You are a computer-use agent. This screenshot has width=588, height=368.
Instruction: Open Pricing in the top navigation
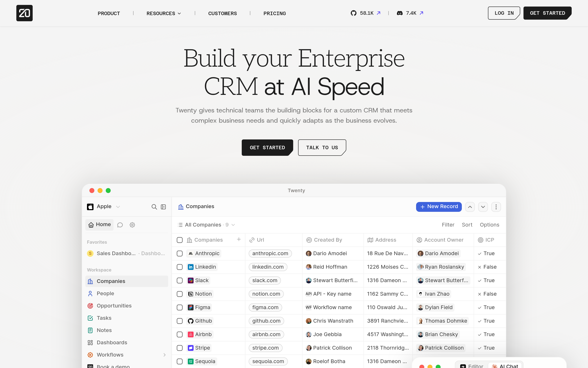pyautogui.click(x=275, y=13)
